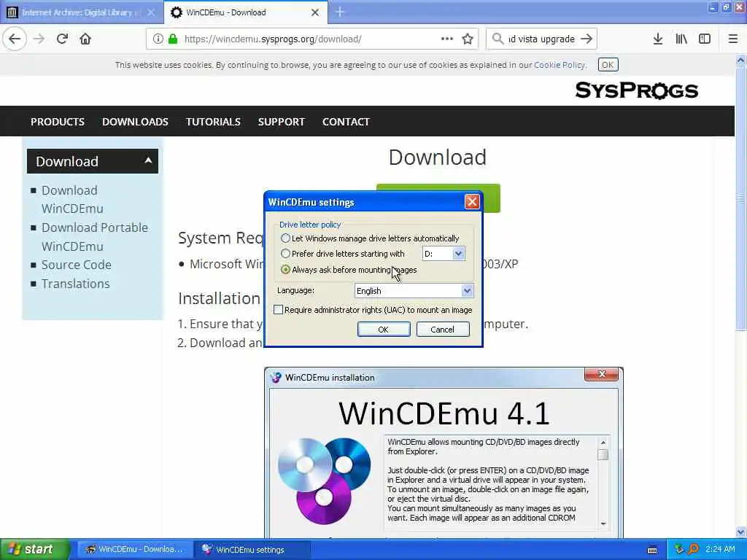Click the search magnifier icon

tap(498, 39)
